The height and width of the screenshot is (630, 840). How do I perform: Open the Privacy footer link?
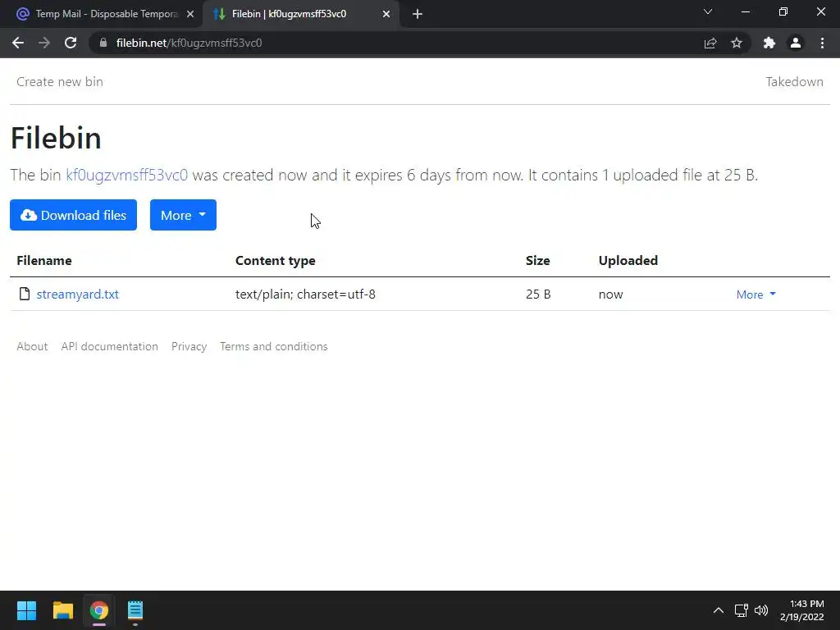point(189,346)
